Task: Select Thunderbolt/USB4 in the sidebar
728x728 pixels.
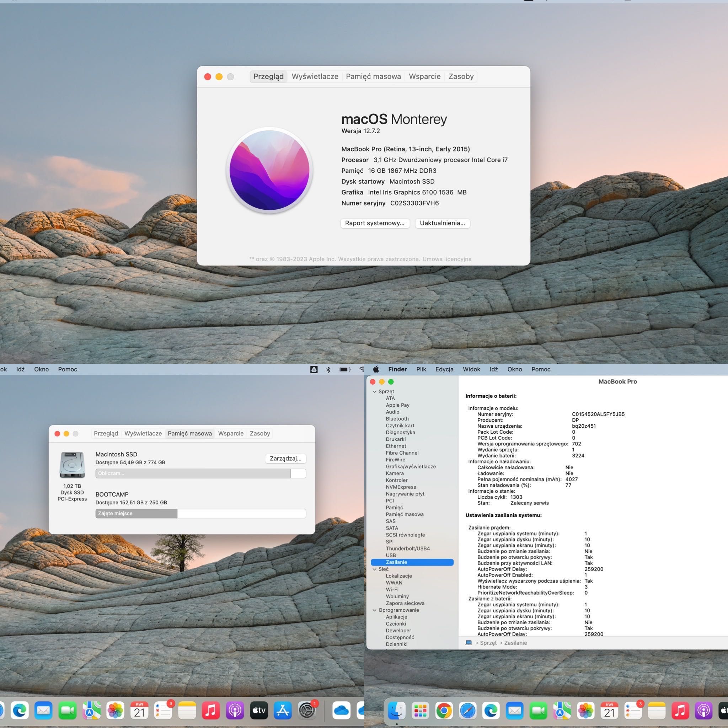Action: [x=408, y=548]
